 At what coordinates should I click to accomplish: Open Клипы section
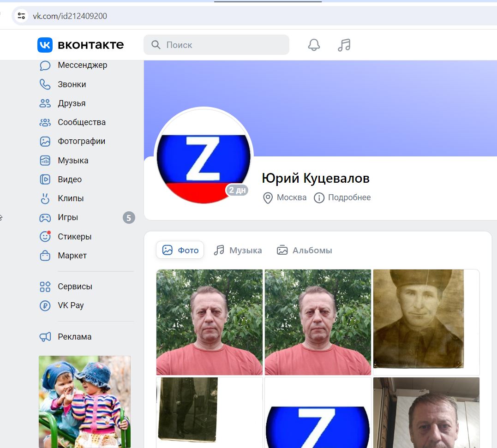(71, 198)
